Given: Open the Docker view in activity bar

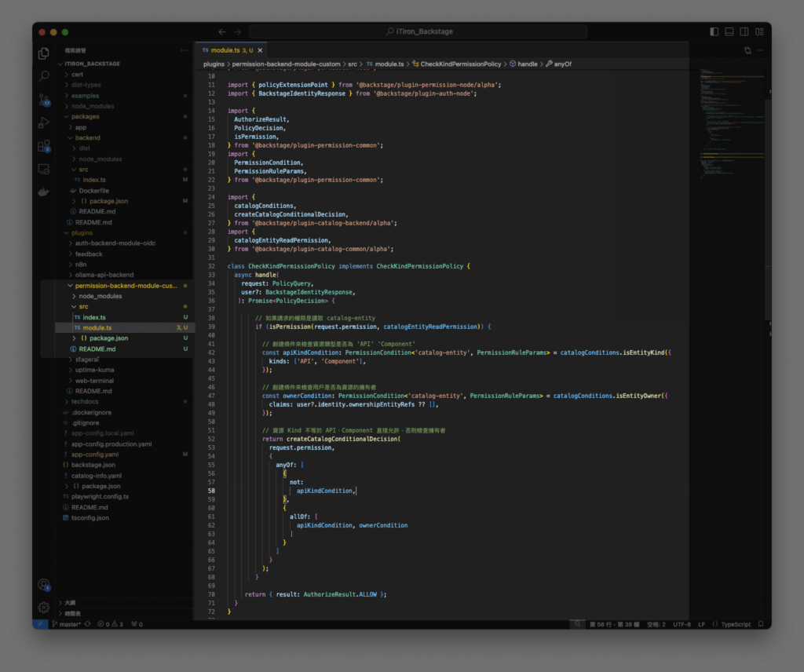Looking at the screenshot, I should click(x=44, y=192).
